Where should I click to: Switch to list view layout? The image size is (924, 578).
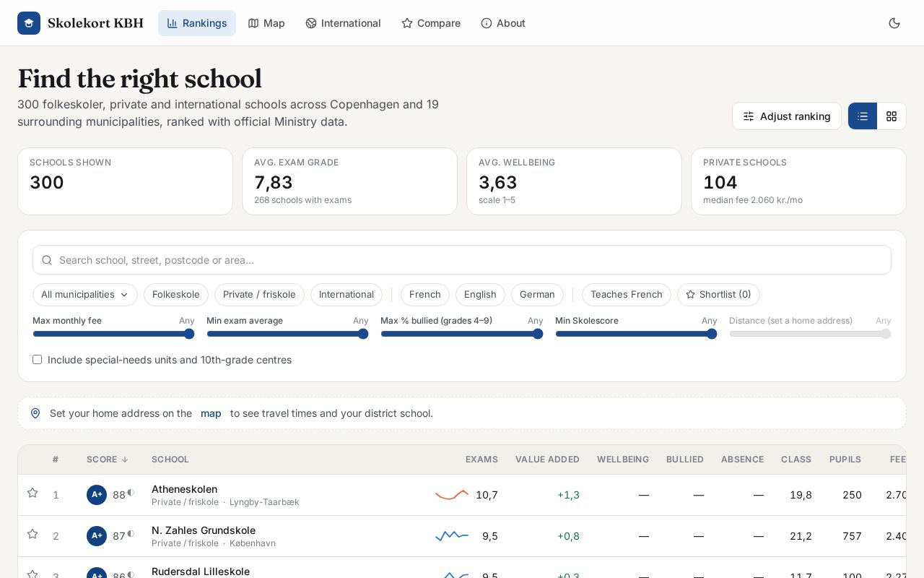tap(863, 116)
